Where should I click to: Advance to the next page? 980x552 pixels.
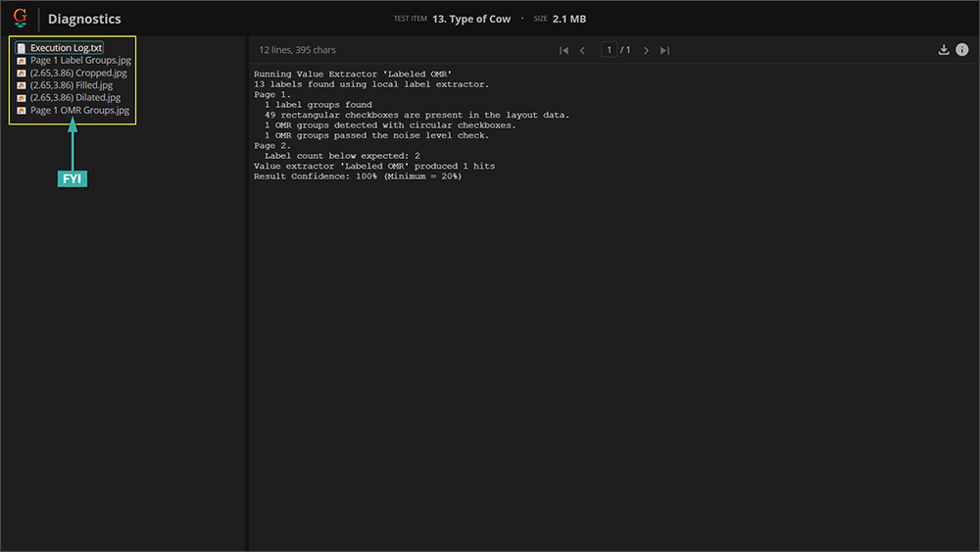click(x=646, y=50)
